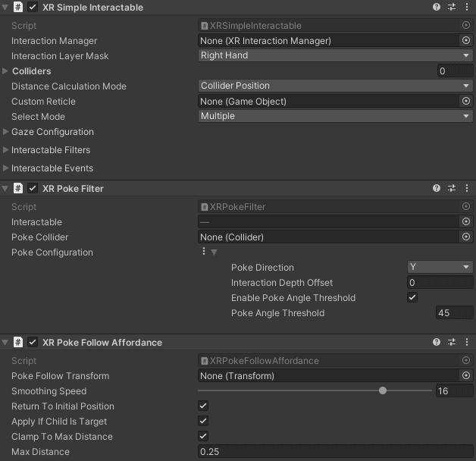Screen dimensions: 476x461
Task: Expand the Gaze Configuration section
Action: [x=7, y=132]
